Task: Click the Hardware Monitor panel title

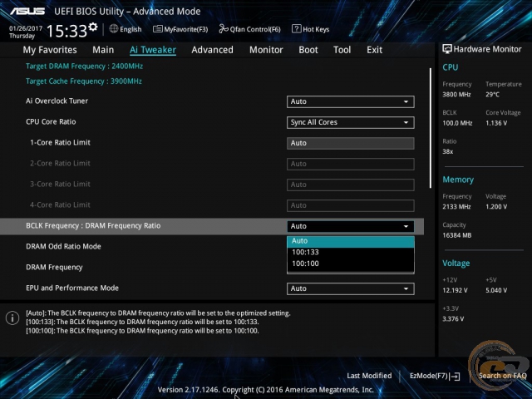Action: (488, 49)
